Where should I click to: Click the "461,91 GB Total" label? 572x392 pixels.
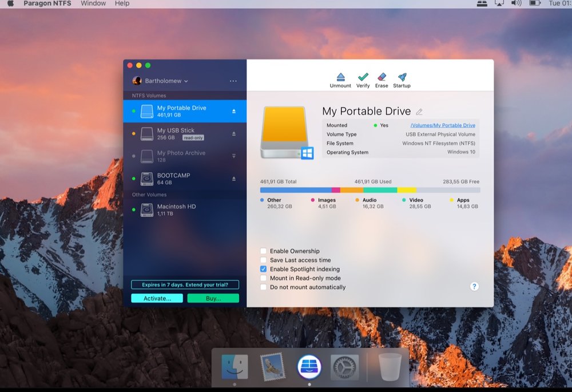(279, 181)
